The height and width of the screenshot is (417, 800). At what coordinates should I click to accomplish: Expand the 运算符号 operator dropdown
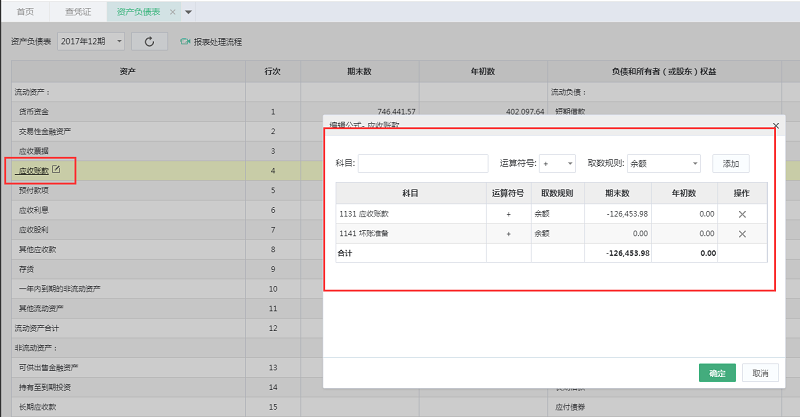[x=558, y=163]
